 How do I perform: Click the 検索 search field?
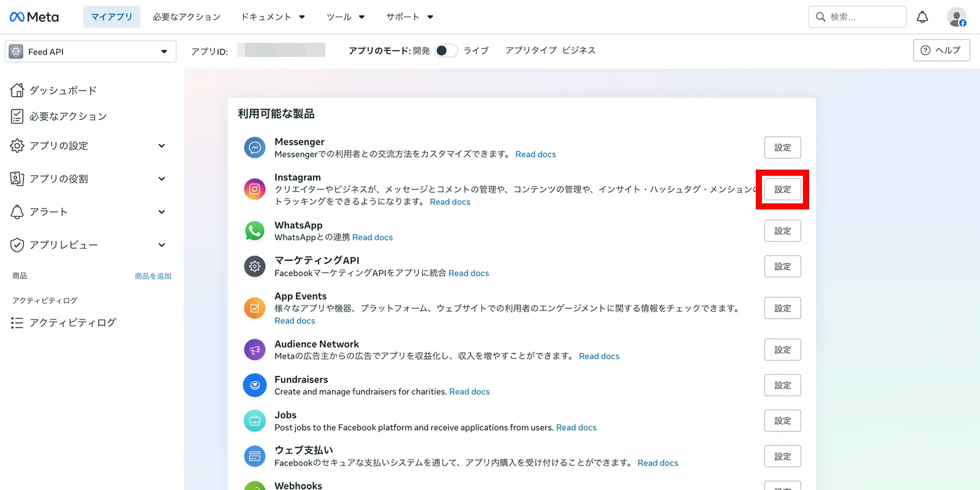pos(858,17)
